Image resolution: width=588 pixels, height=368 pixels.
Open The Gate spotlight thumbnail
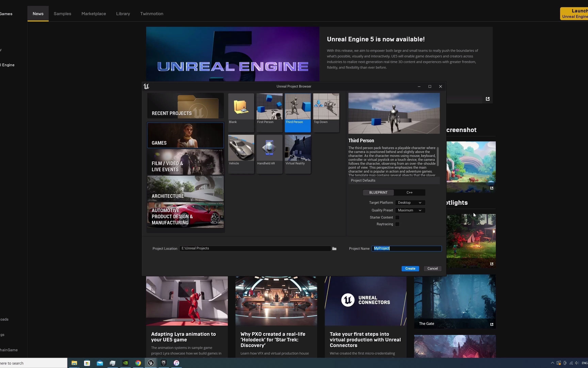tap(455, 301)
